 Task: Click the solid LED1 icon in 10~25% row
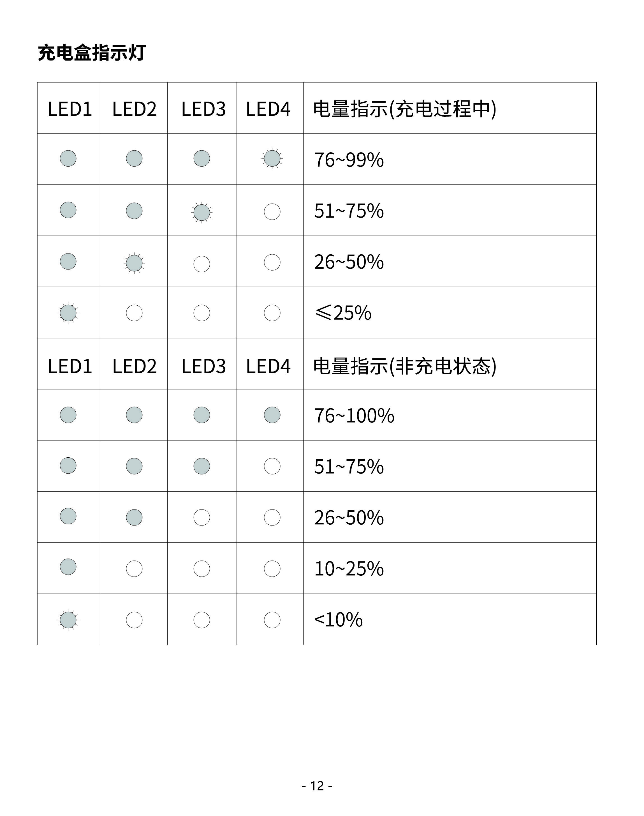tap(68, 567)
